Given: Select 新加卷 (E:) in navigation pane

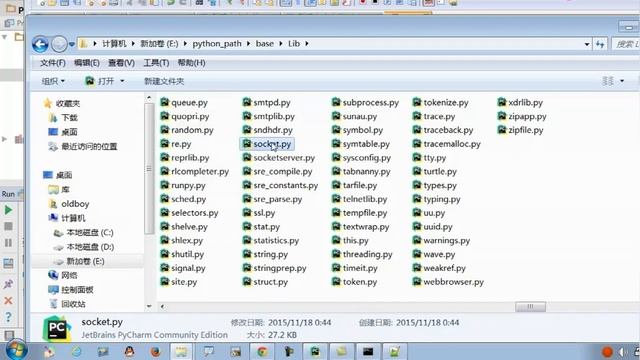Looking at the screenshot, I should pyautogui.click(x=79, y=261).
